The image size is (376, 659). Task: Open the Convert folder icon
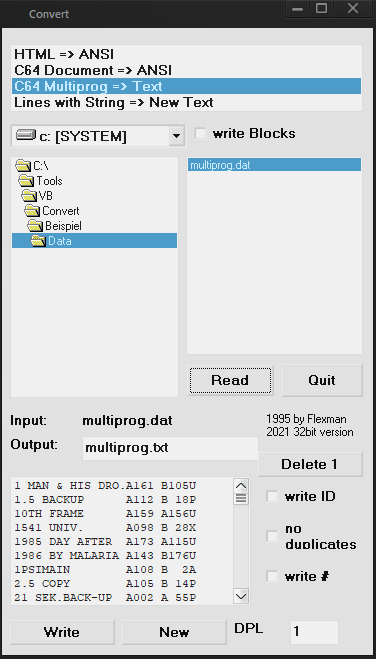[x=32, y=211]
